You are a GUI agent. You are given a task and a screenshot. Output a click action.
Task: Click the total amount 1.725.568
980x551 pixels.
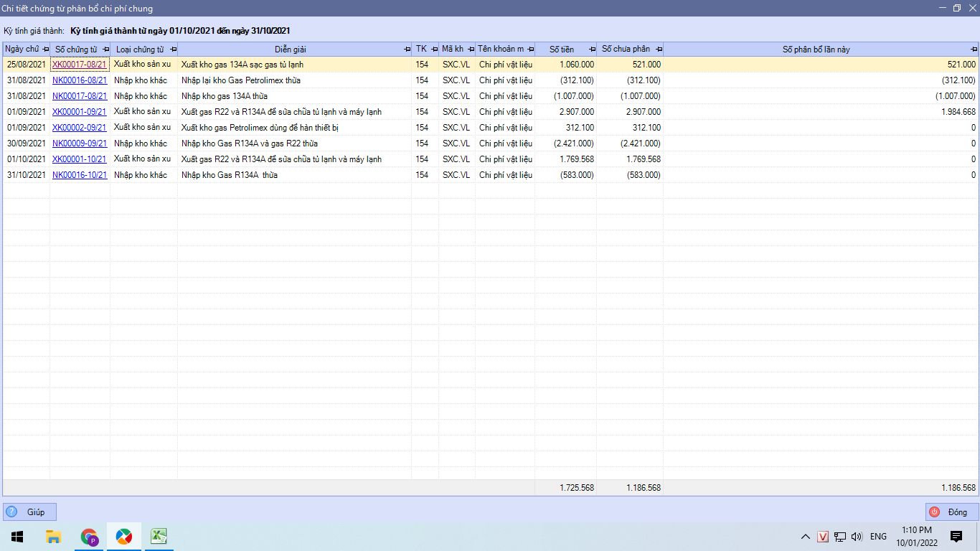point(577,488)
